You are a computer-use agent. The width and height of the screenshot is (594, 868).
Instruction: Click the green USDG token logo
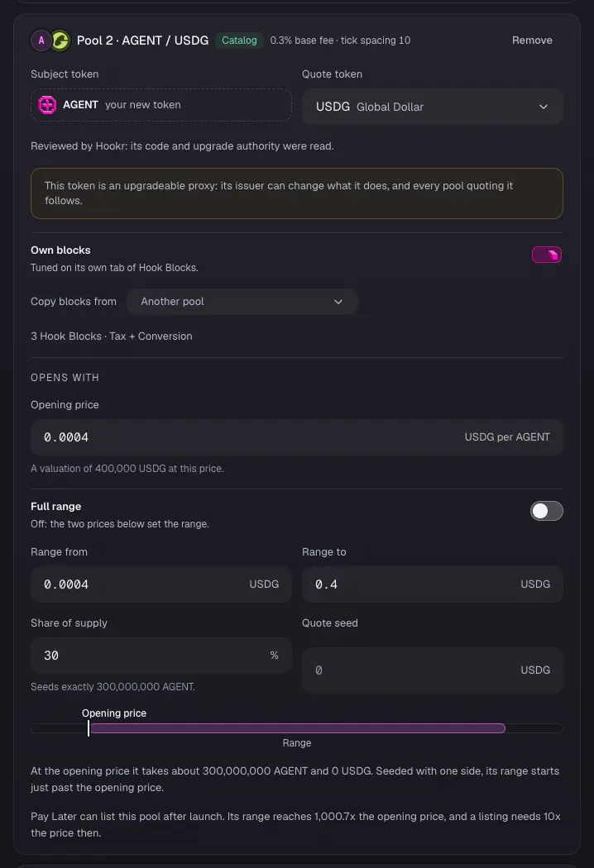click(60, 41)
